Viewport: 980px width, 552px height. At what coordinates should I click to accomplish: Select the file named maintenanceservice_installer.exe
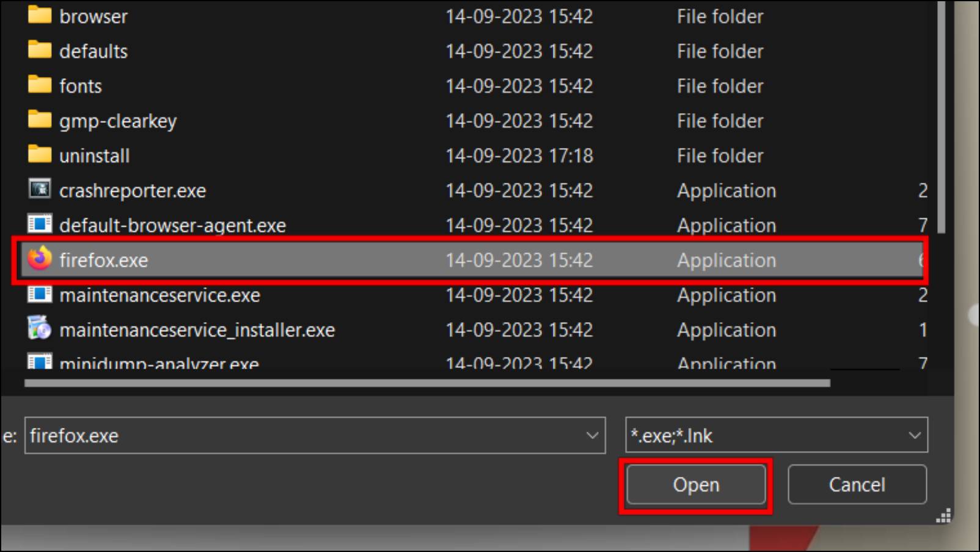pos(197,330)
